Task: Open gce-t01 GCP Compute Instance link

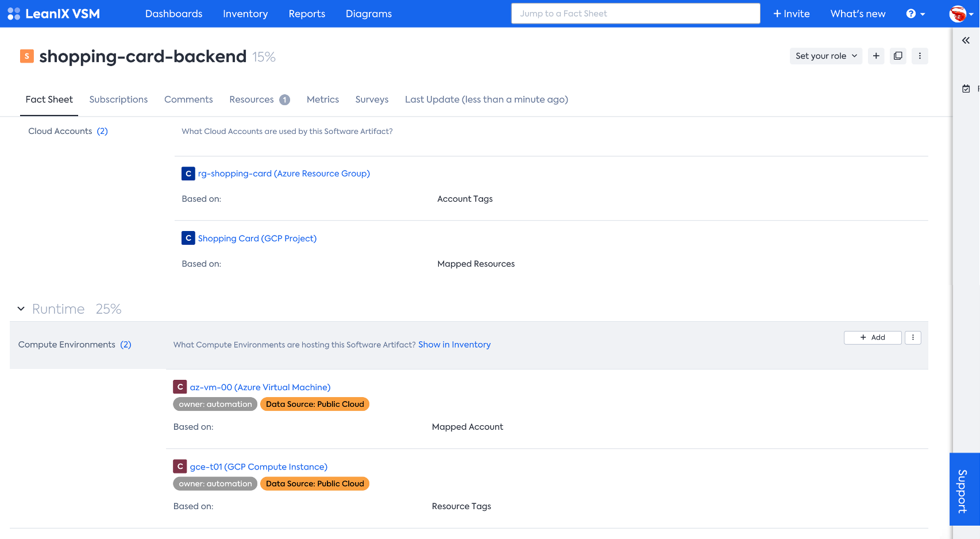Action: (x=258, y=467)
